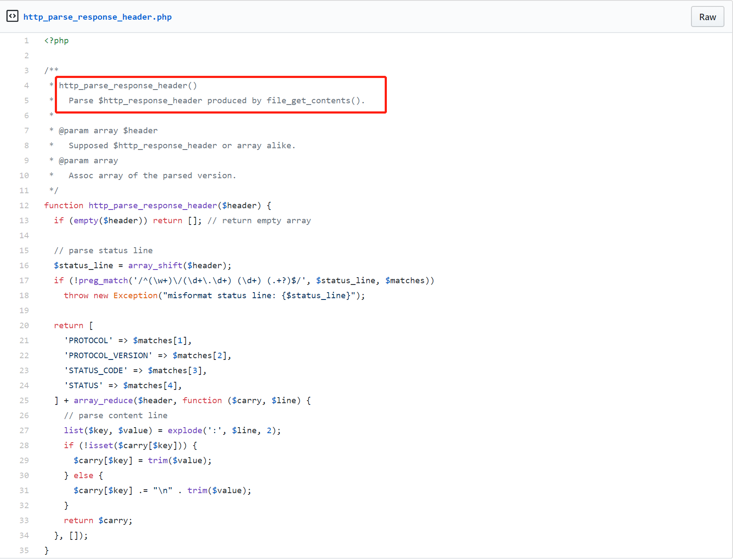733x560 pixels.
Task: Open the http_parse_response_header.php file link
Action: (98, 17)
